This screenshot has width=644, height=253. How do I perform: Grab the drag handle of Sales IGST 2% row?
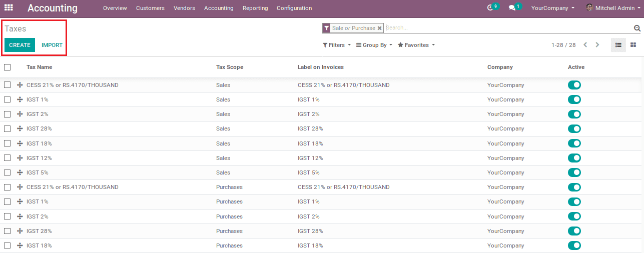pos(20,114)
